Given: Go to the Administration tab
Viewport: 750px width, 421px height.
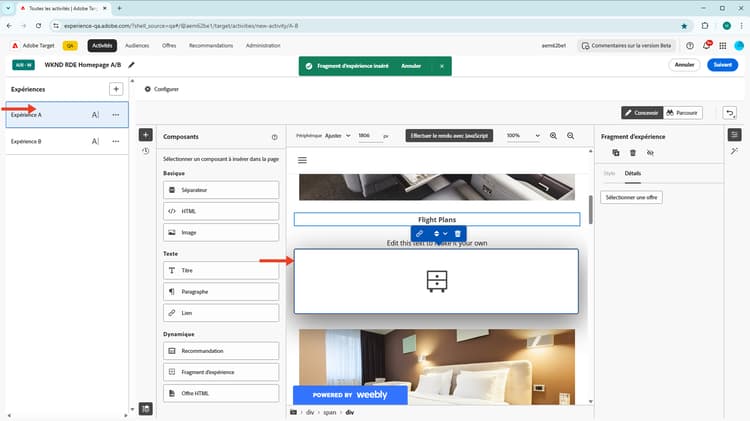Looking at the screenshot, I should 263,46.
